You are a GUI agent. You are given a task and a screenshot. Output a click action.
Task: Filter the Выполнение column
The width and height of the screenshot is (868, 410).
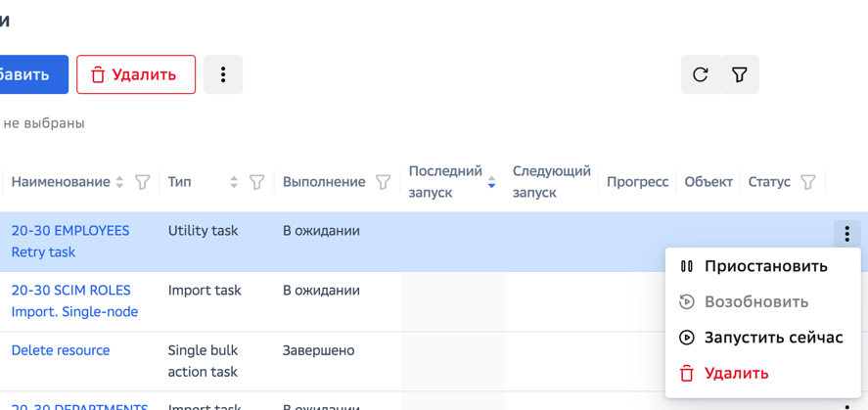point(383,182)
